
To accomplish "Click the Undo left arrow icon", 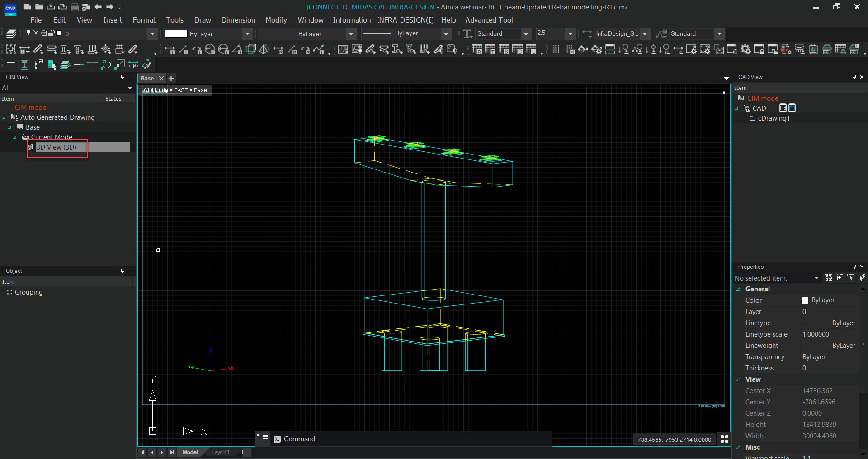I will (x=98, y=7).
